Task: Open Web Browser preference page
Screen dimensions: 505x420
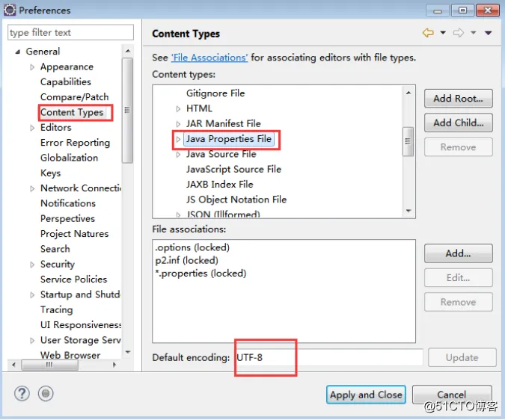Action: click(70, 356)
